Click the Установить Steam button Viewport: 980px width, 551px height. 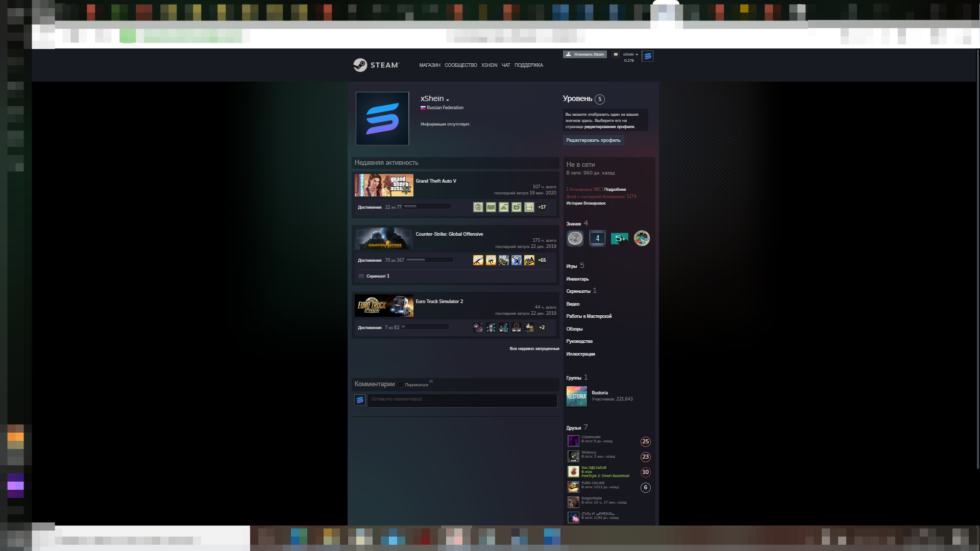585,54
